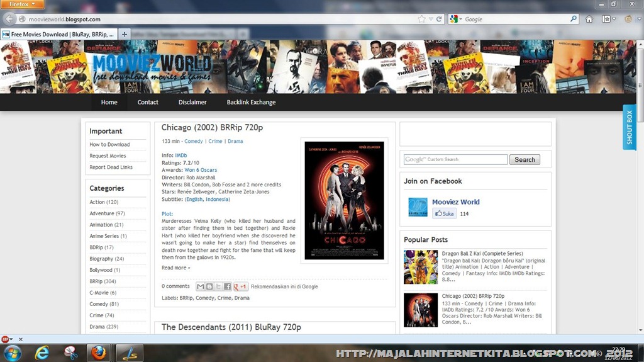Click the Read more link
644x362 pixels.
click(x=176, y=268)
